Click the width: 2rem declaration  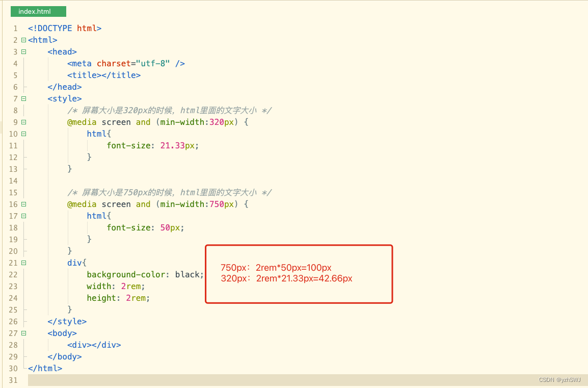(116, 287)
